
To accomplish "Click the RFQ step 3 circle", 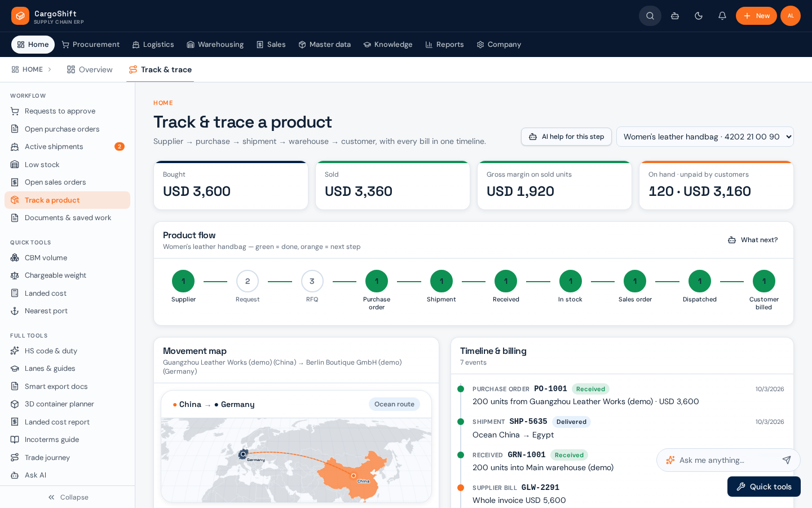I will pyautogui.click(x=312, y=281).
